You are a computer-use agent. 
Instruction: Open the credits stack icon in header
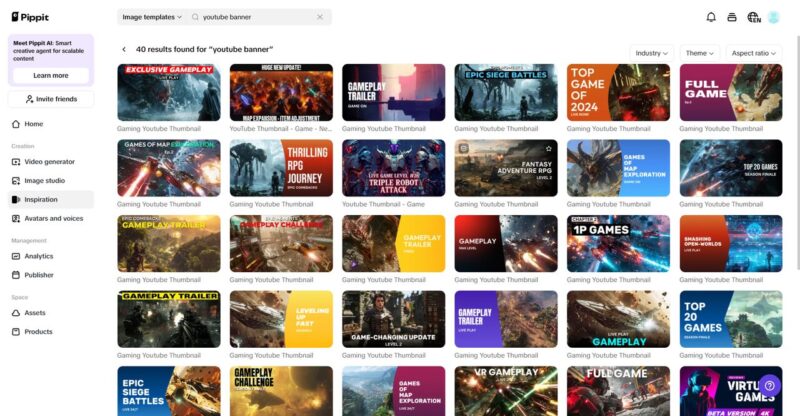tap(732, 17)
